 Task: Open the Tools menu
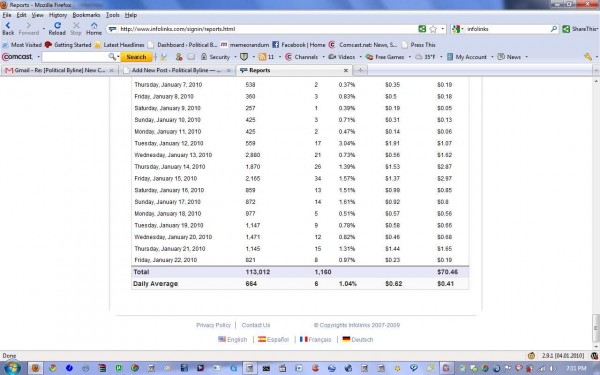112,15
